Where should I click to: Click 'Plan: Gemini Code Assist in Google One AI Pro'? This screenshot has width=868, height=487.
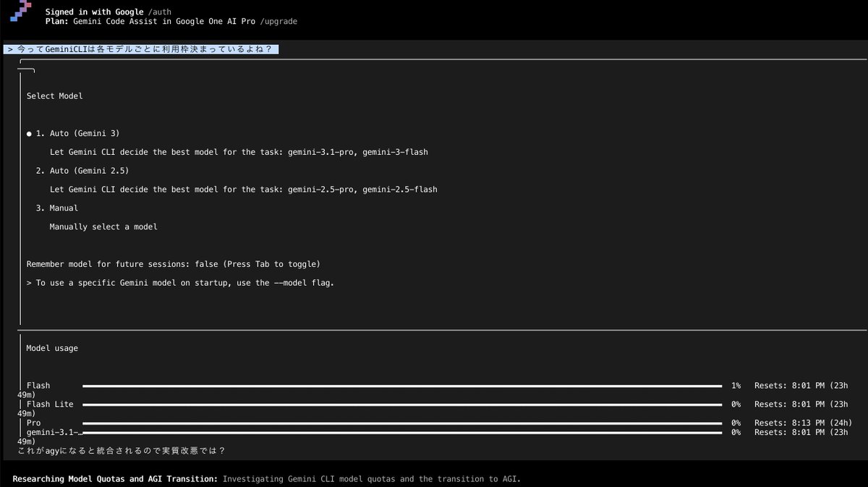click(150, 22)
